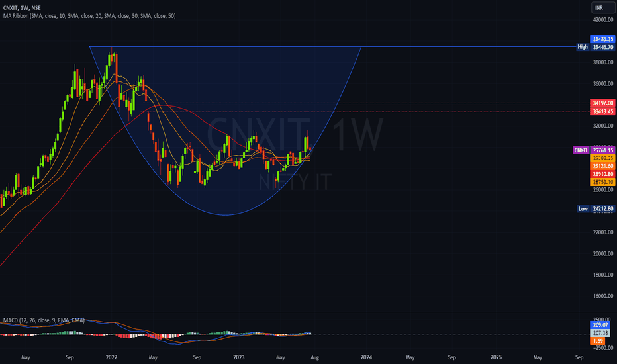Viewport: 617px width, 364px height.
Task: Click the 42000.00 price axis value
Action: [603, 19]
